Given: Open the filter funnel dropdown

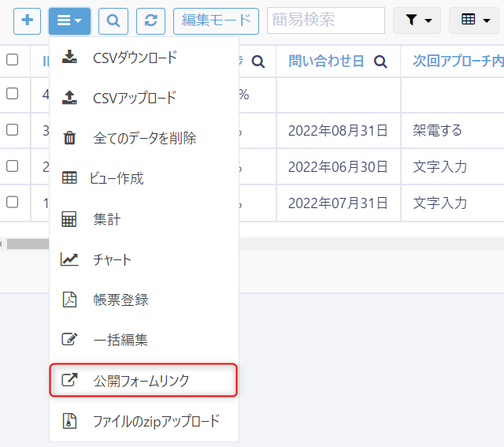Looking at the screenshot, I should 417,20.
